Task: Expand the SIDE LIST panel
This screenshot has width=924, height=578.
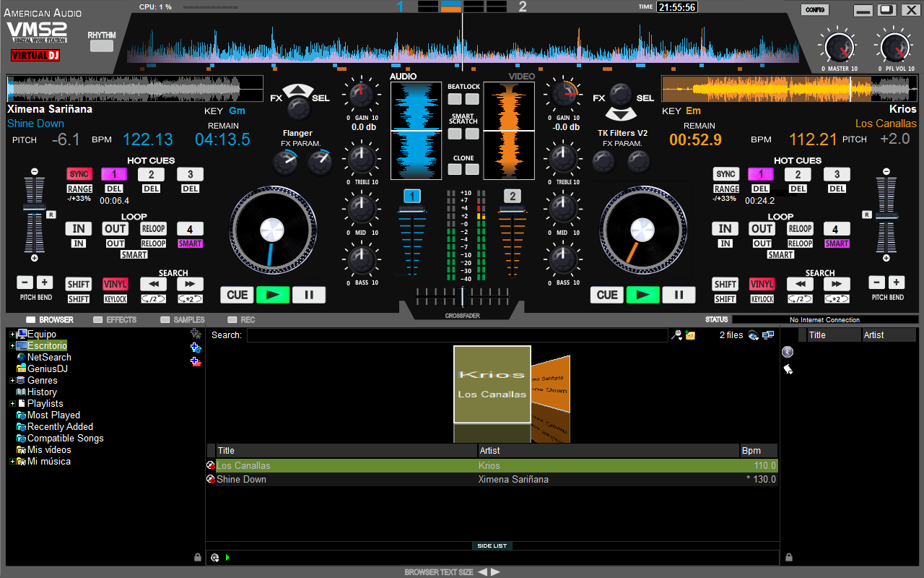Action: [x=492, y=546]
